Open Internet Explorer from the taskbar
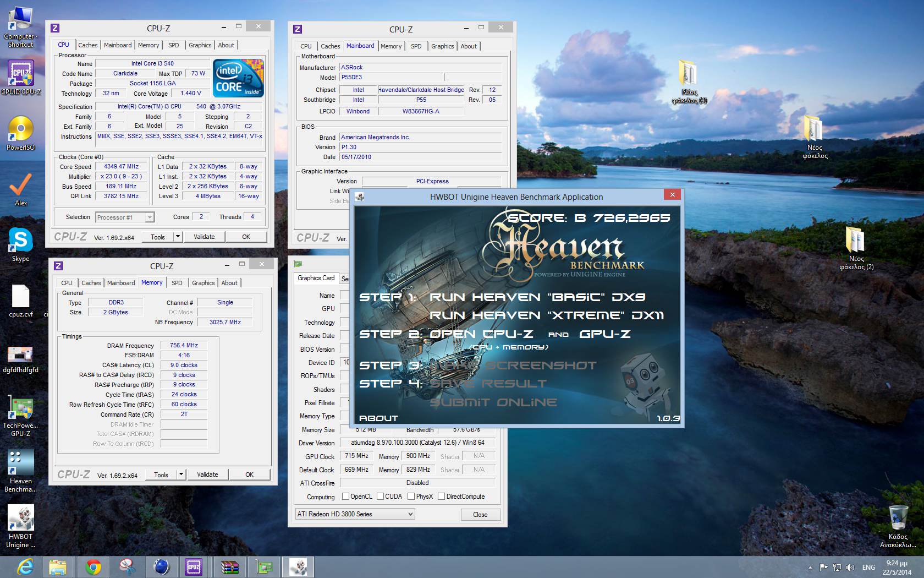Screen dimensions: 924x578 25,567
